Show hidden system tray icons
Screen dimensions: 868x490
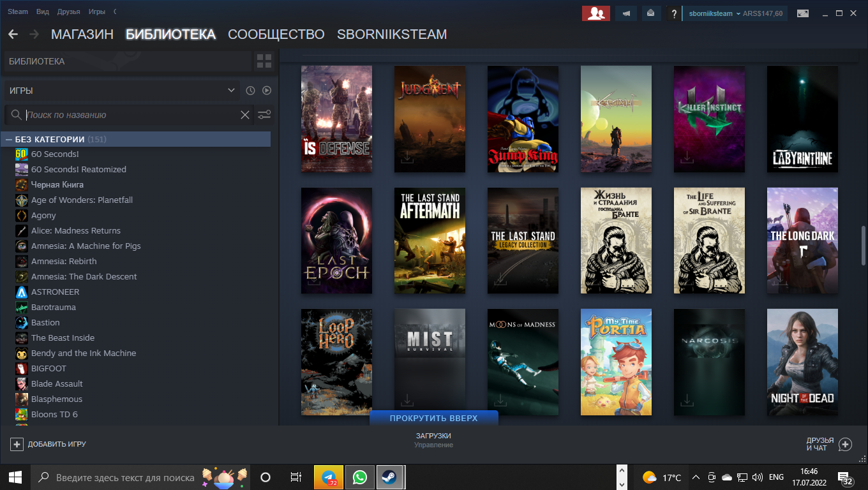click(696, 477)
